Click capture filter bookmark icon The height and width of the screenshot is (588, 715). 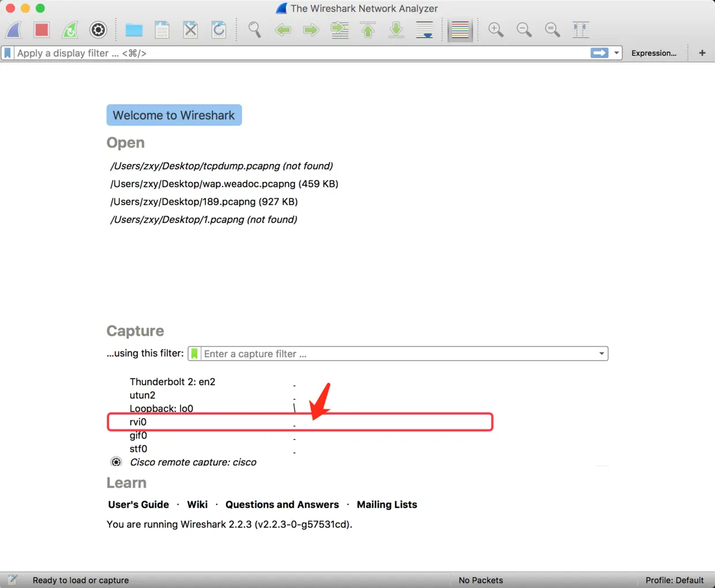pos(194,354)
